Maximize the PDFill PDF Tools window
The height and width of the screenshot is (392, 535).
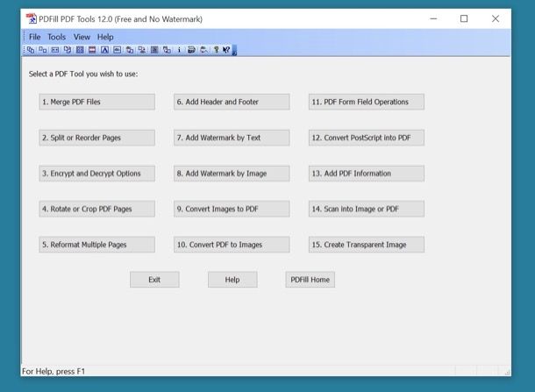(x=464, y=18)
